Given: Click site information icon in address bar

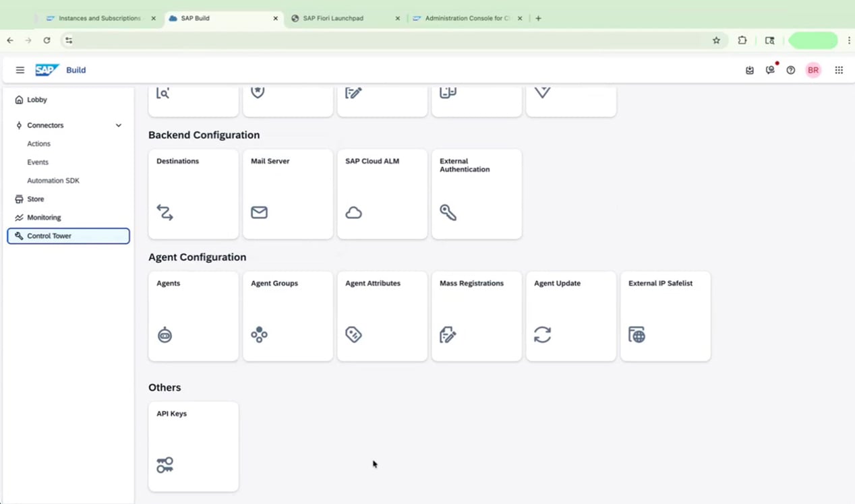Looking at the screenshot, I should tap(69, 40).
